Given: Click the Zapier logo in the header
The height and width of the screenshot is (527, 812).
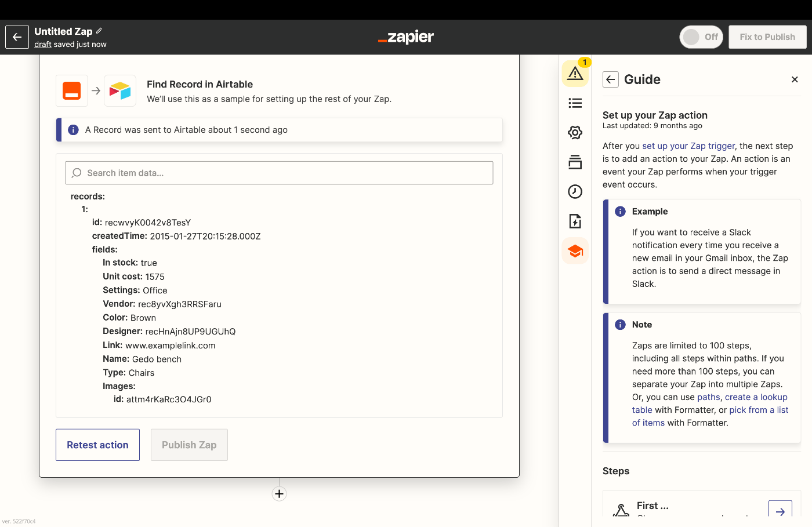Looking at the screenshot, I should click(x=406, y=37).
